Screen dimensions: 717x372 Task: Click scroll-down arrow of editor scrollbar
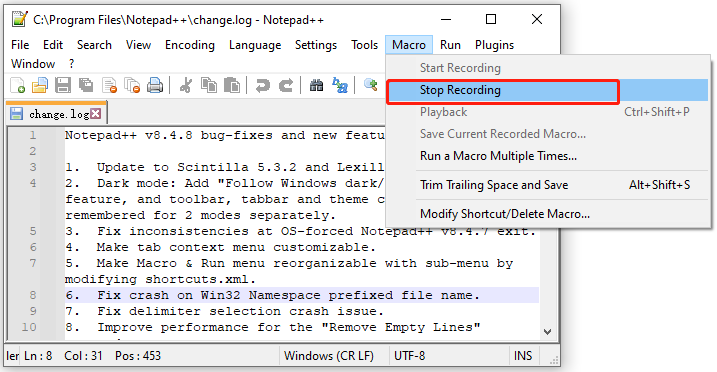(547, 332)
